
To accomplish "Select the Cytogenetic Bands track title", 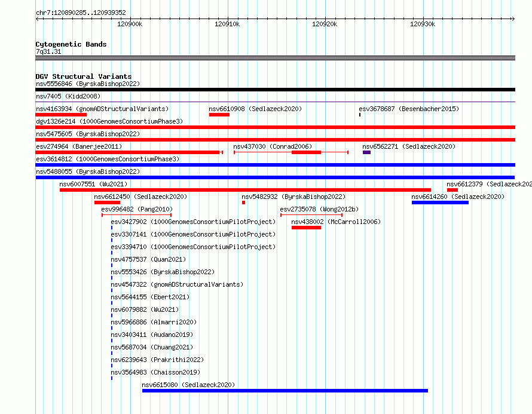I will (x=71, y=44).
